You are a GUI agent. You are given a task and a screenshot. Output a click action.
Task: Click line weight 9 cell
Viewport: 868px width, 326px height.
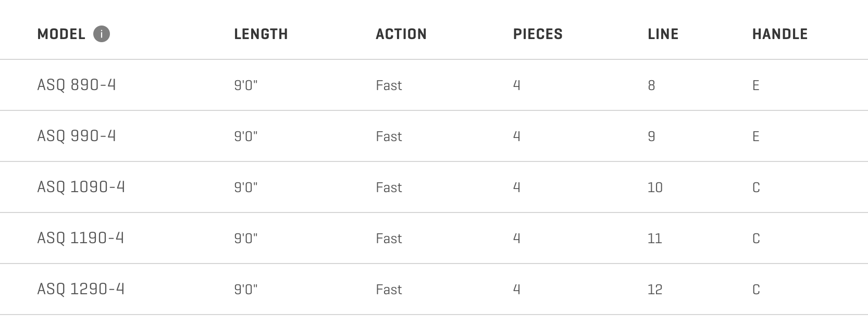click(x=651, y=136)
